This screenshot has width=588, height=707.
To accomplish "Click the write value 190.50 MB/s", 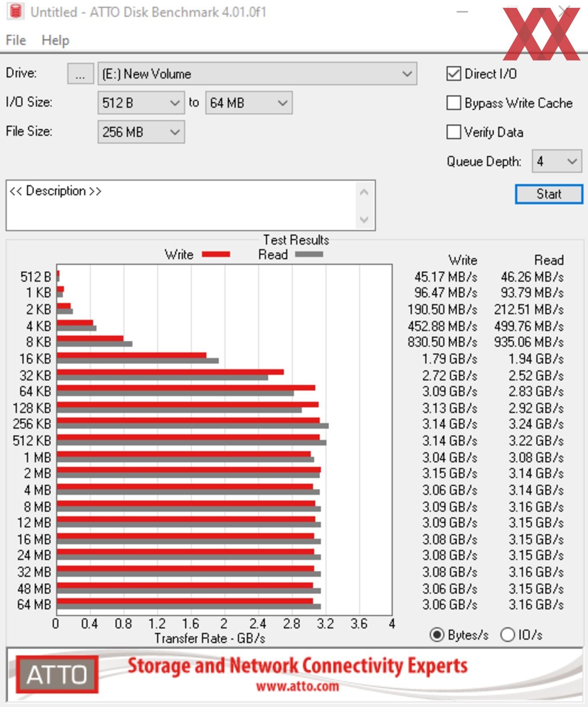I will (x=442, y=310).
